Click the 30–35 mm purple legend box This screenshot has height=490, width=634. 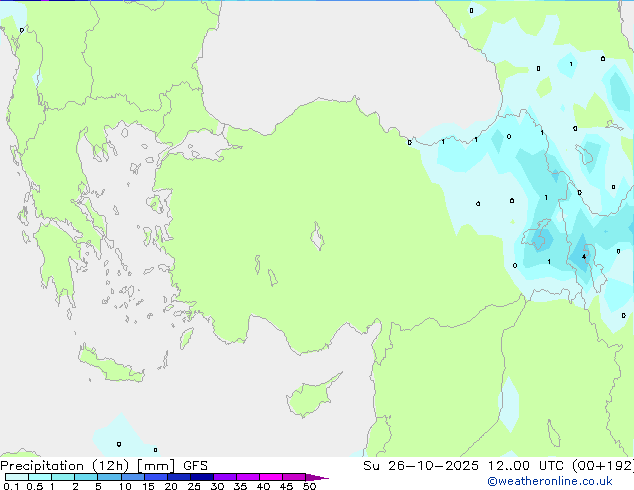tap(225, 477)
